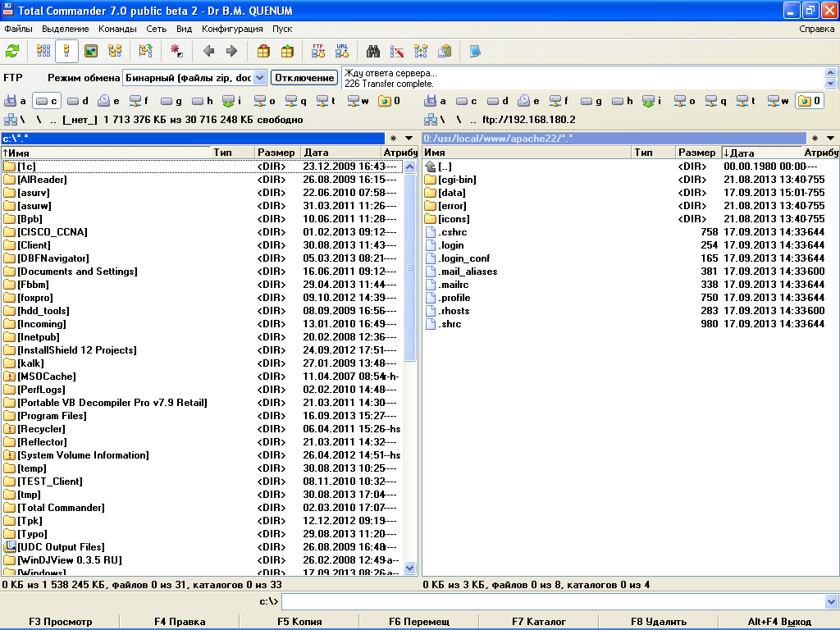
Task: Click the Pack files box icon
Action: pos(263,52)
